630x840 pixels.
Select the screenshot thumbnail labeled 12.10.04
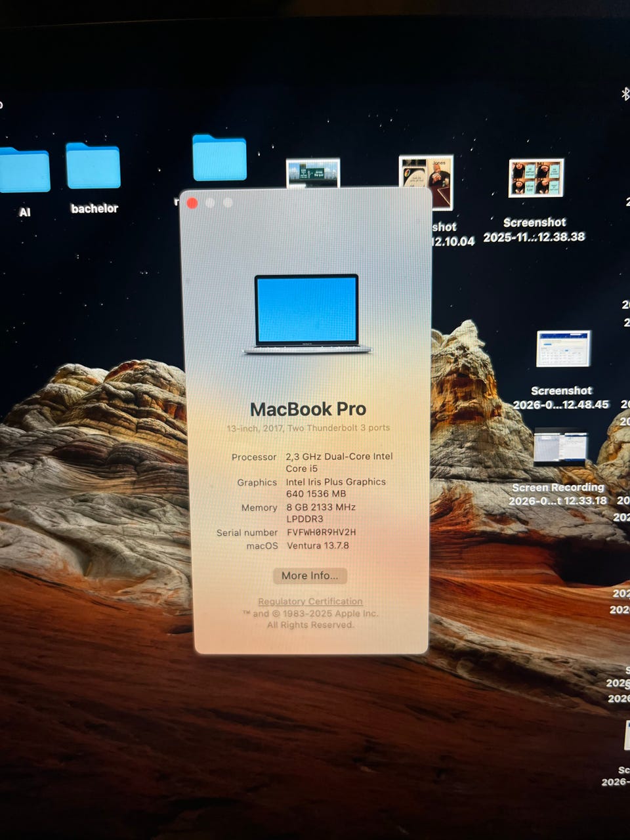[x=426, y=182]
